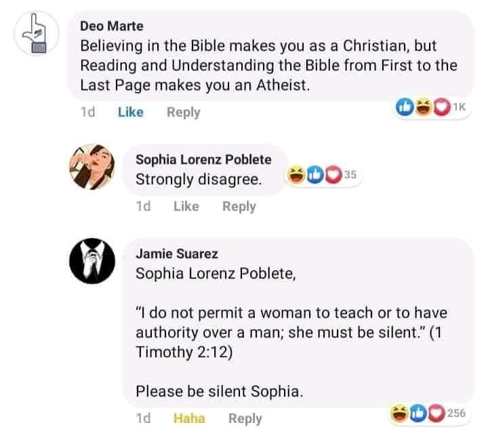Click the laughing emoji on Sophia's comment
The width and height of the screenshot is (488, 448).
pyautogui.click(x=296, y=176)
